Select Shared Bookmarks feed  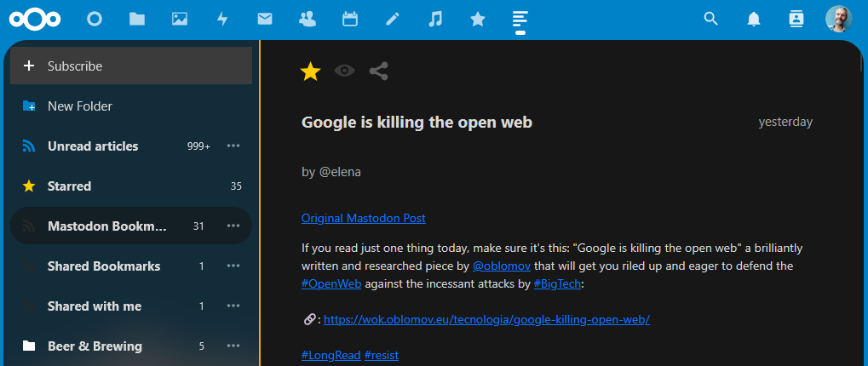point(131,266)
